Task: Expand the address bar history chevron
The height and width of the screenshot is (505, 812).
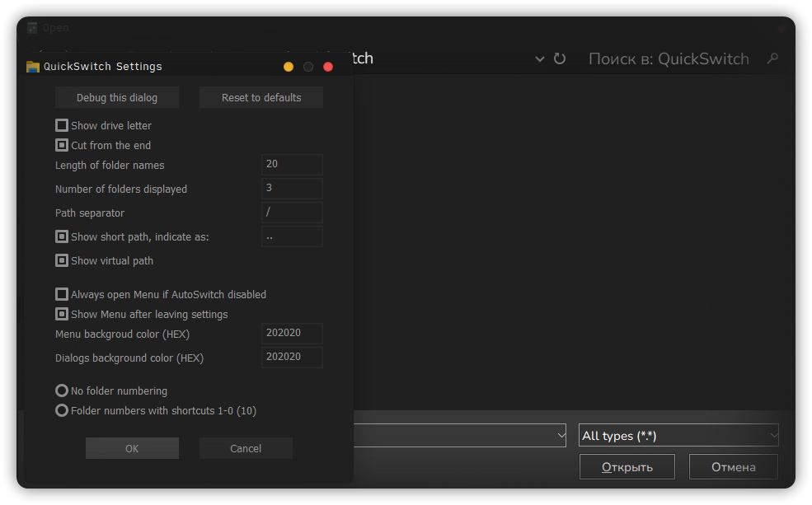Action: (x=540, y=58)
